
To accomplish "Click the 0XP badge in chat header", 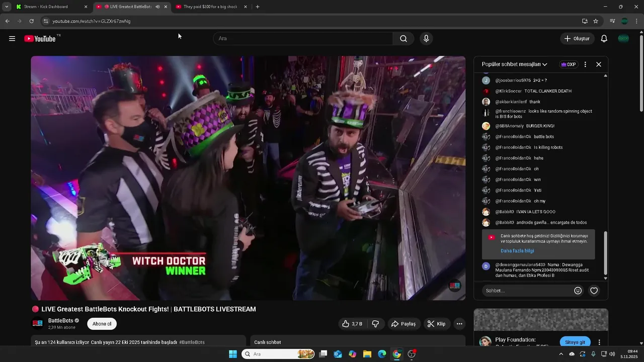I will click(x=569, y=64).
